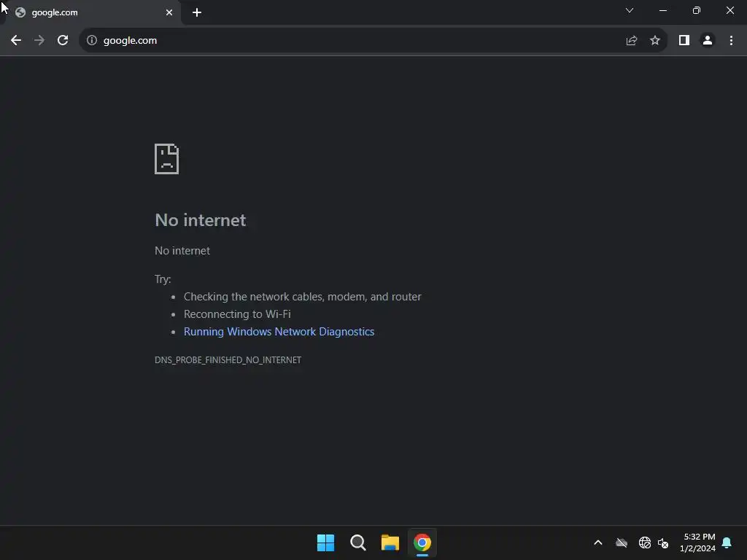Click the forward navigation arrow
The image size is (747, 560).
[x=39, y=41]
